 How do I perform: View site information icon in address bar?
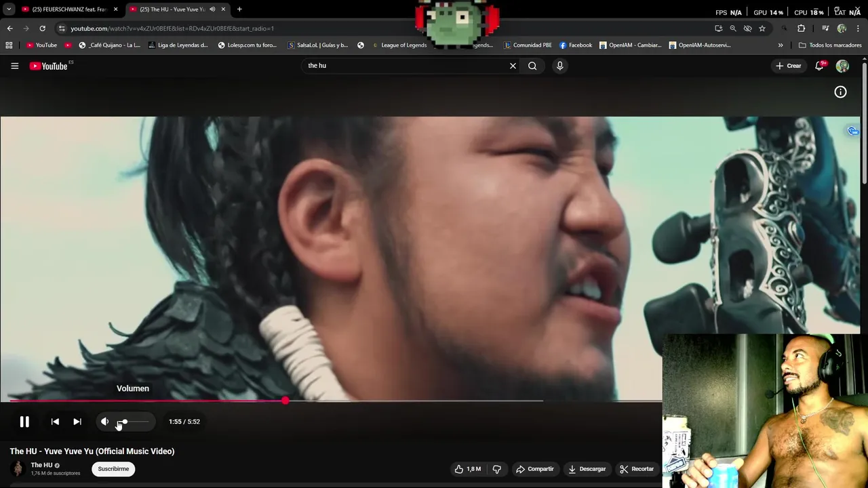[62, 28]
